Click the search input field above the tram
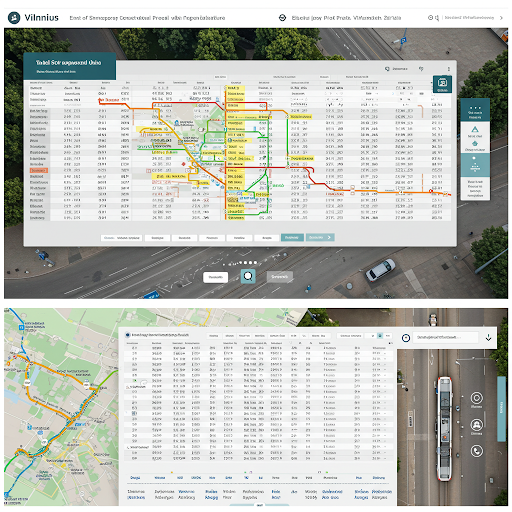 pos(446,338)
